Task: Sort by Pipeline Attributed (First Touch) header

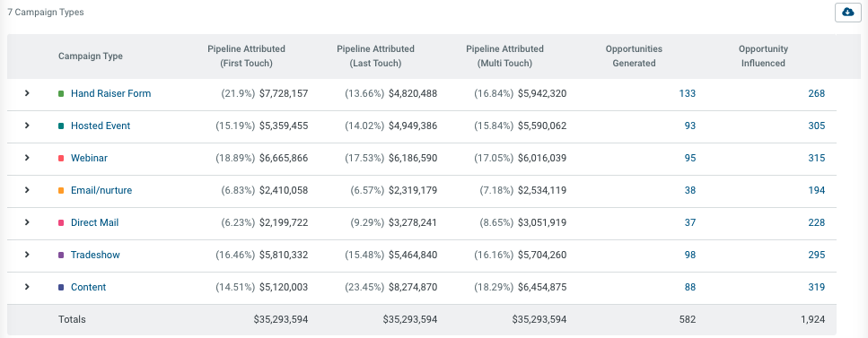Action: click(x=246, y=56)
